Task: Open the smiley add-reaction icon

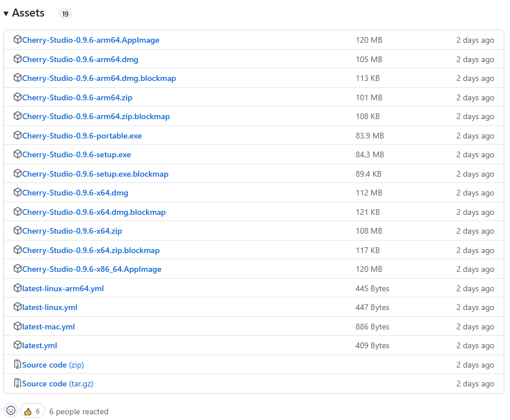Action: pos(11,411)
